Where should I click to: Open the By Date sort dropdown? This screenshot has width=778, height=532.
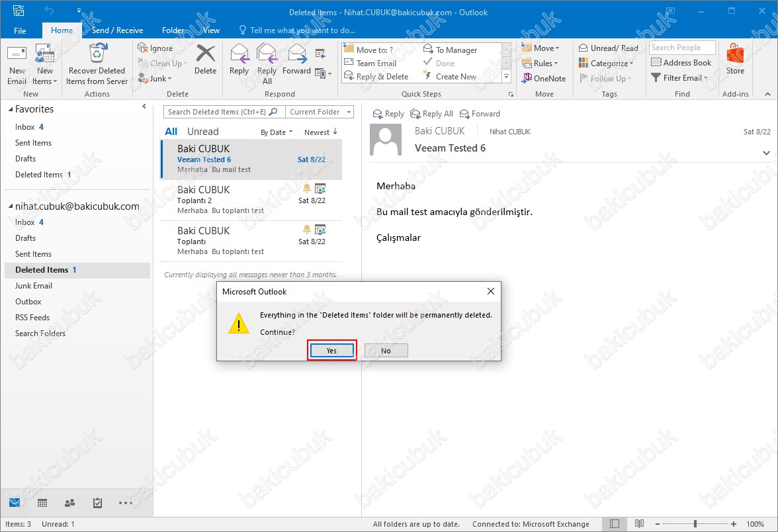(277, 132)
